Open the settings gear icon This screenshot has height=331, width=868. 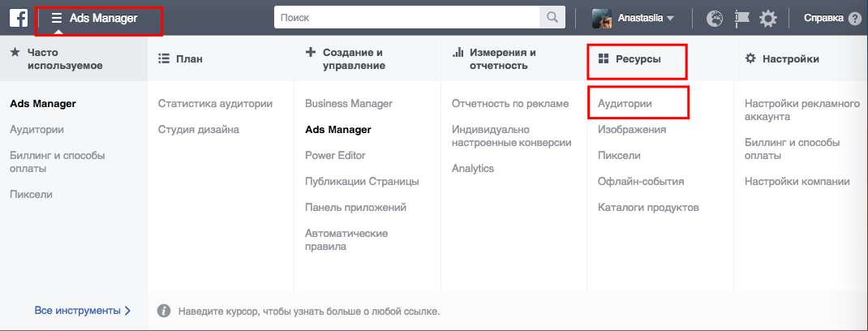click(x=768, y=18)
